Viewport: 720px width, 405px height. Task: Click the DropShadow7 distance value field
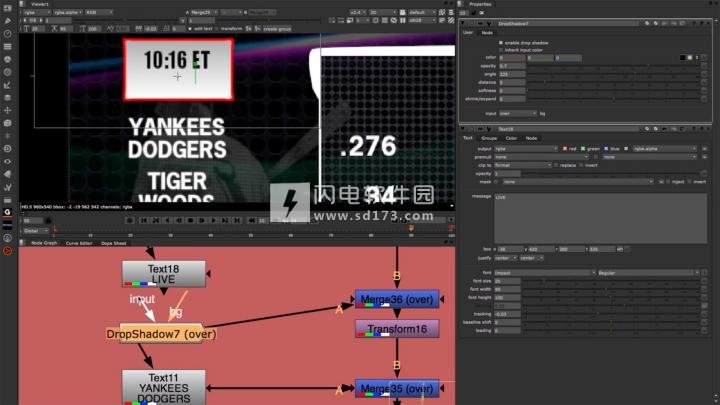[x=512, y=82]
